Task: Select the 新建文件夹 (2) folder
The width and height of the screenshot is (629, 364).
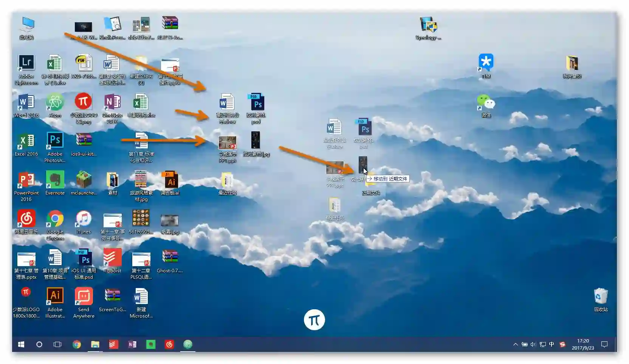Action: coord(141,70)
